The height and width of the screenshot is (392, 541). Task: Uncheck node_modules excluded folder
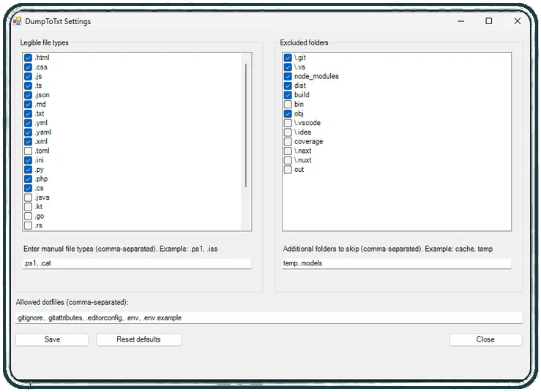tap(288, 76)
